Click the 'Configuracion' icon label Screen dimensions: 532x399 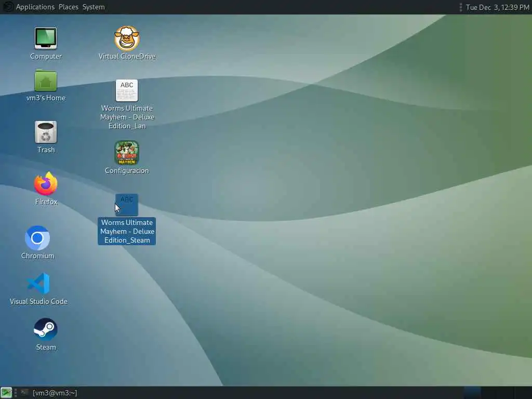click(x=127, y=170)
